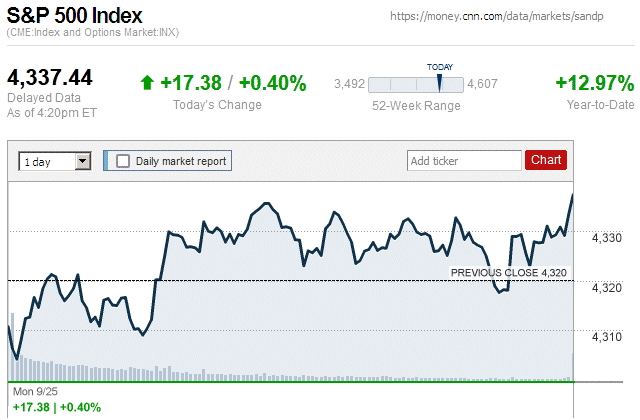640x420 pixels.
Task: Click the Mon 9/25 date label
Action: coord(34,391)
